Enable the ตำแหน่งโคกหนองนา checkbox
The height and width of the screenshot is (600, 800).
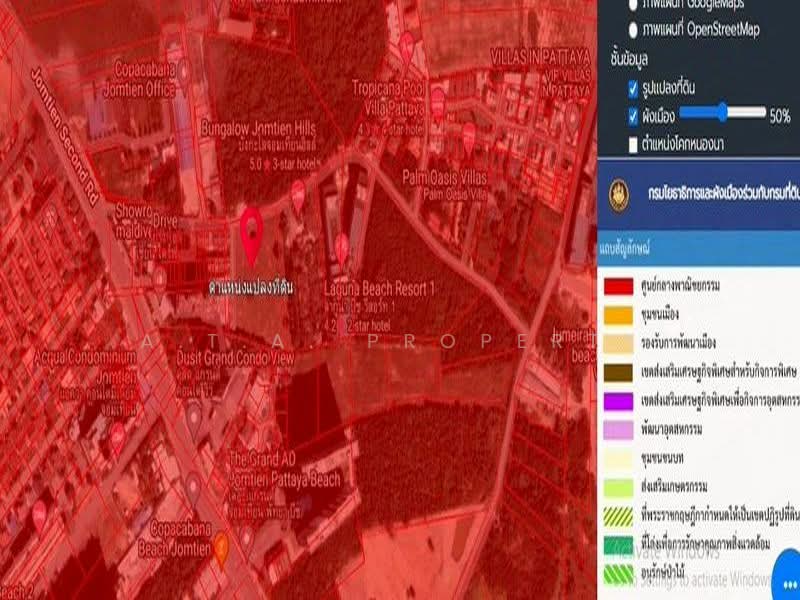(x=634, y=144)
